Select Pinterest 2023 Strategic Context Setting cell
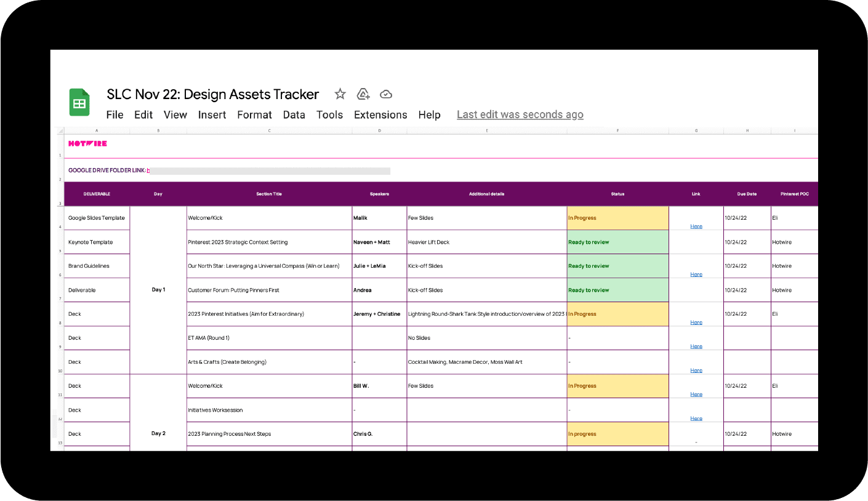The height and width of the screenshot is (501, 868). click(x=269, y=242)
